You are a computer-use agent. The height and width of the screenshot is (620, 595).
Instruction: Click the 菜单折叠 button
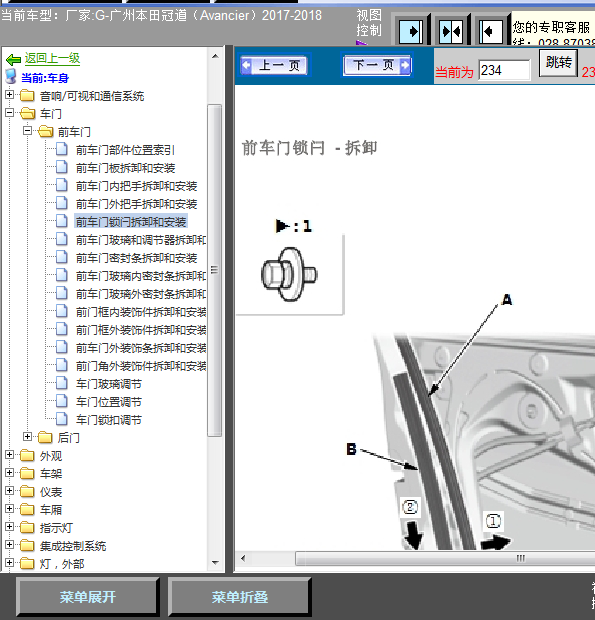(x=240, y=597)
